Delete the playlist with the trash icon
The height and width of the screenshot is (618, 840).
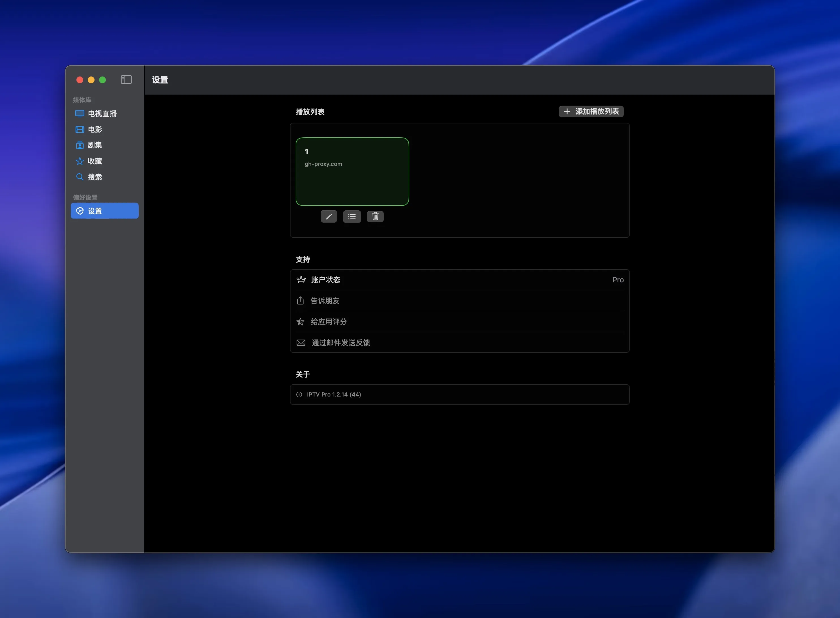tap(375, 217)
